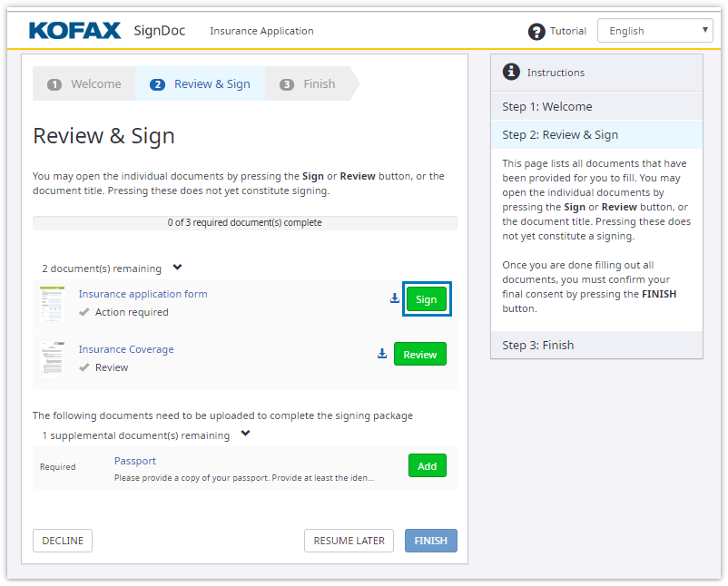This screenshot has height=586, width=728.
Task: Click the RESUME LATER button
Action: pos(349,541)
